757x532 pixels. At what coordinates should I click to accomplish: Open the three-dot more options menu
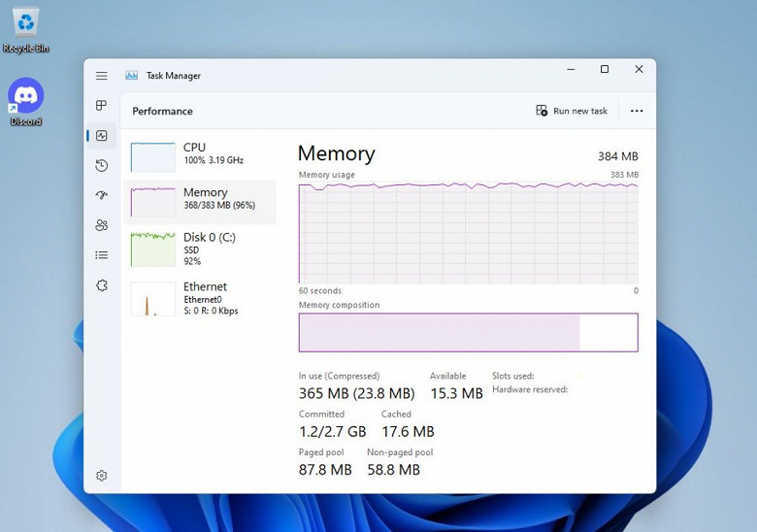[637, 111]
